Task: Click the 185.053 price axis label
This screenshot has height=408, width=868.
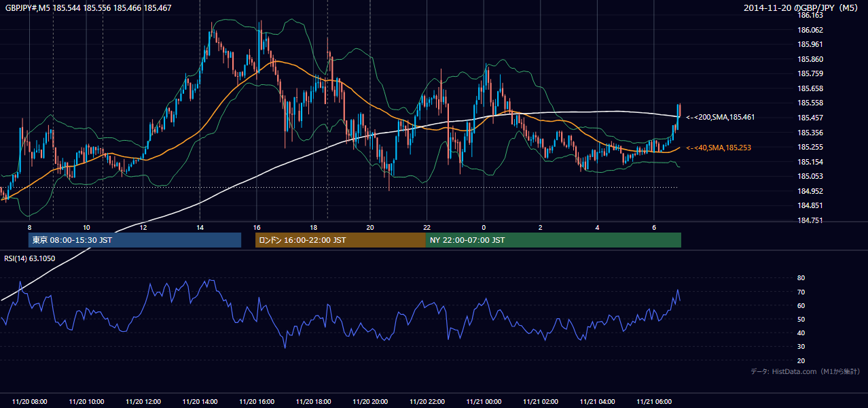Action: (810, 176)
